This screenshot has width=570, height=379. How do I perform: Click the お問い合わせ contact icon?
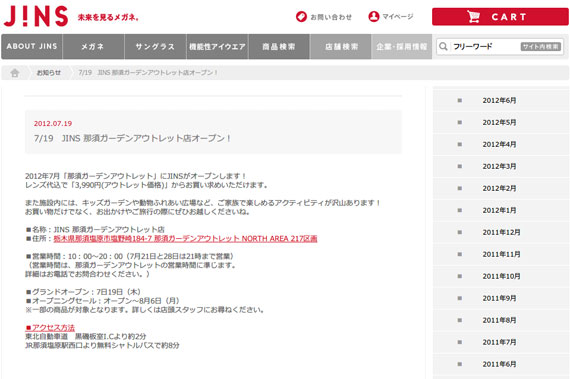click(301, 17)
